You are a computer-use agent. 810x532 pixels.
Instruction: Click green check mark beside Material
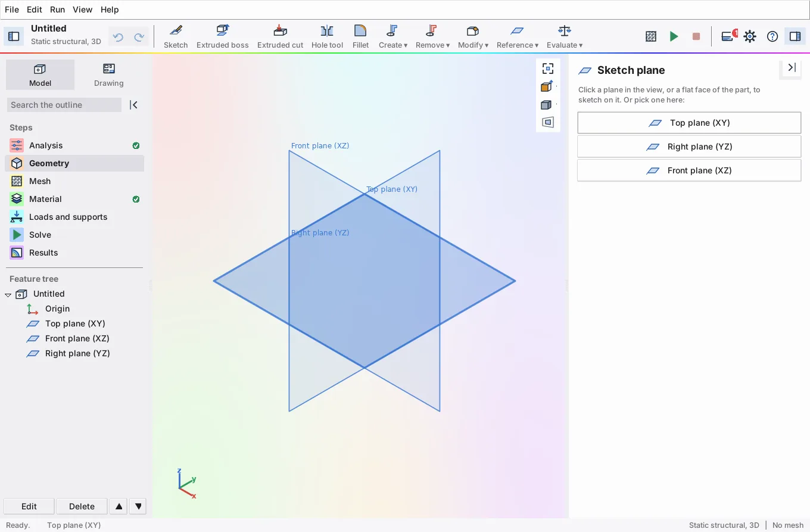pos(136,199)
